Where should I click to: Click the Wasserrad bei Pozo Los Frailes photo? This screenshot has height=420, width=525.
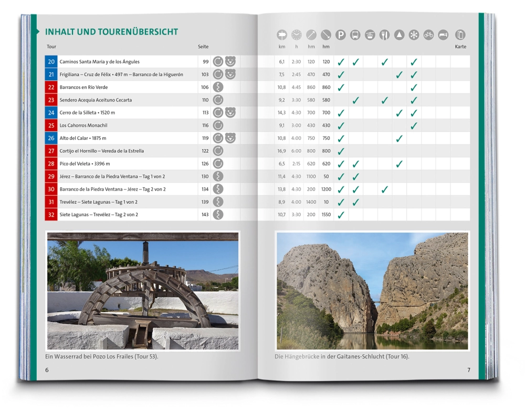143,291
